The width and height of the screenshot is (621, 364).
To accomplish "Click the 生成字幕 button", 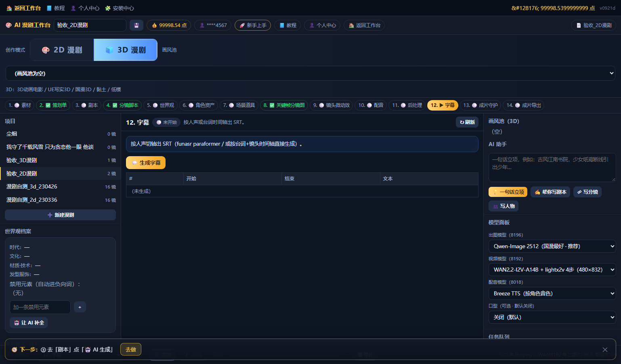I will (x=146, y=163).
